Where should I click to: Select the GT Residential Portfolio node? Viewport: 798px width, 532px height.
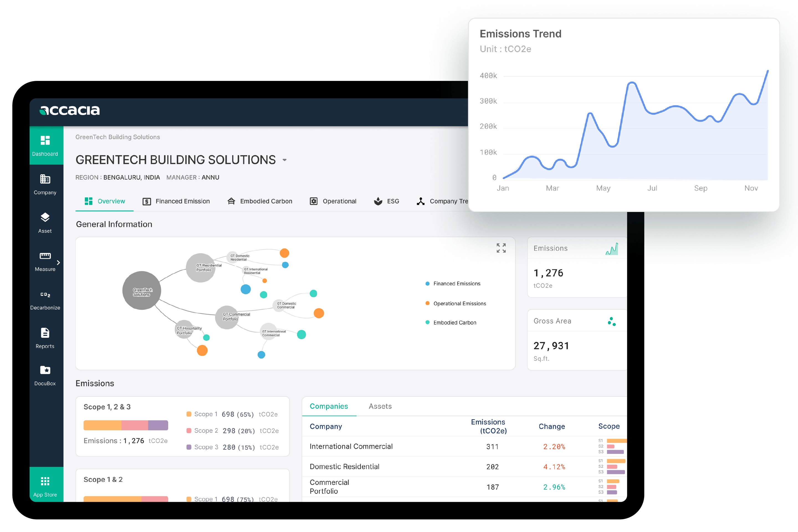(201, 268)
